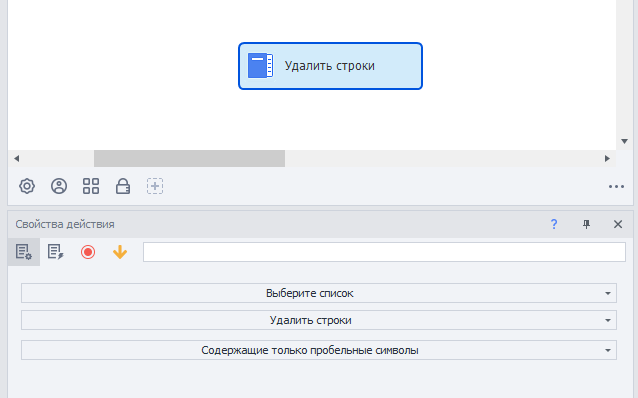
Task: Click the dashed add-area plus icon
Action: (x=155, y=186)
